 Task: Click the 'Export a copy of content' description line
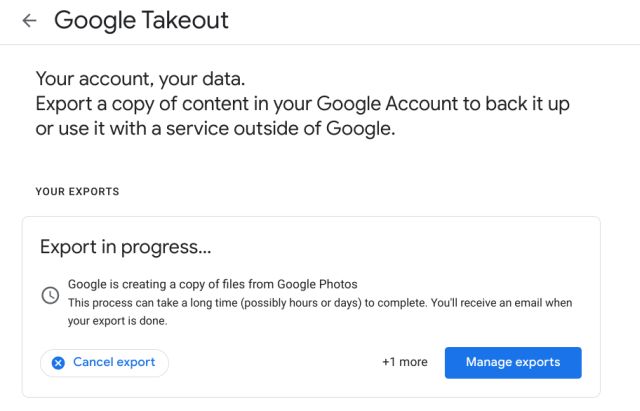(x=302, y=104)
